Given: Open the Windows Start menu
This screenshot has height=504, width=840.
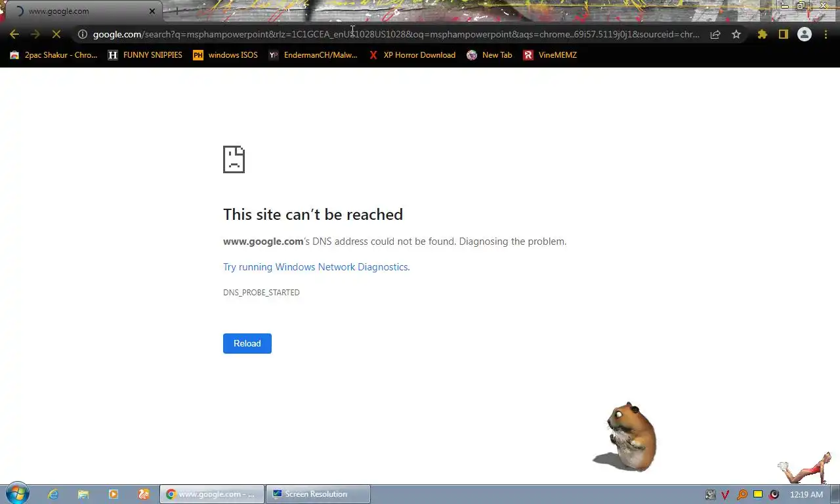Looking at the screenshot, I should (18, 494).
